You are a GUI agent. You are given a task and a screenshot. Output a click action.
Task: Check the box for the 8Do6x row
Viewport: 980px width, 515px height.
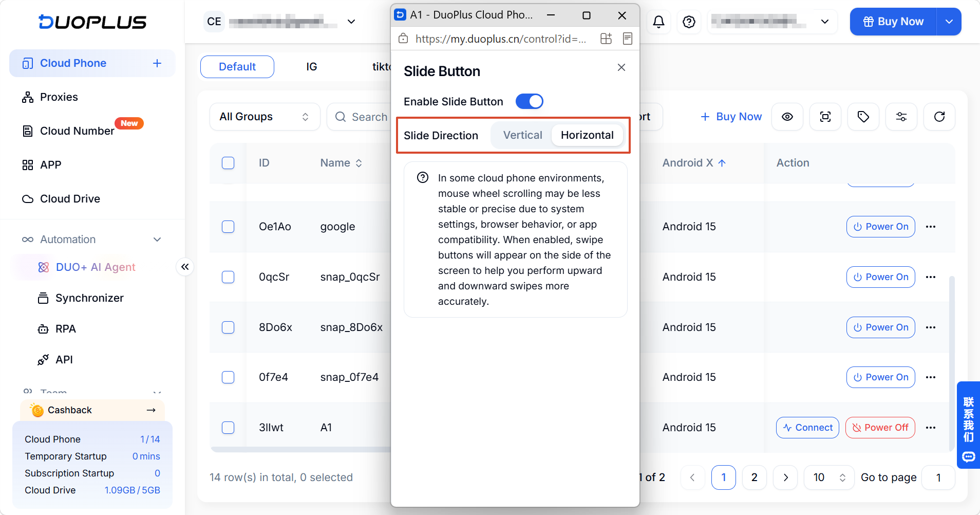click(228, 327)
